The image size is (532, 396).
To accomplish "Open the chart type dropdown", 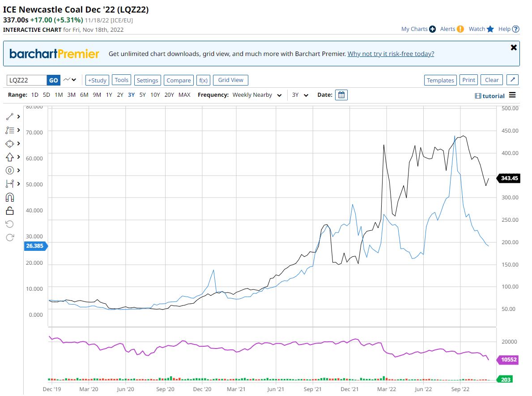I will (x=69, y=80).
